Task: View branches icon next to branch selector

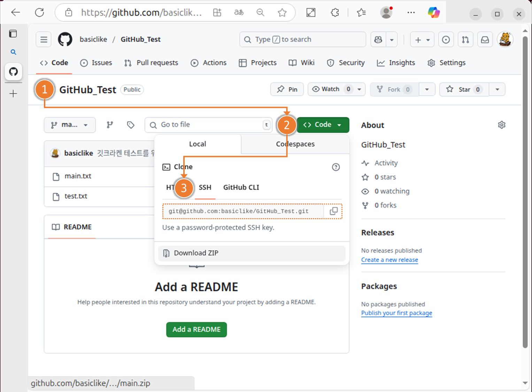Action: click(x=110, y=125)
